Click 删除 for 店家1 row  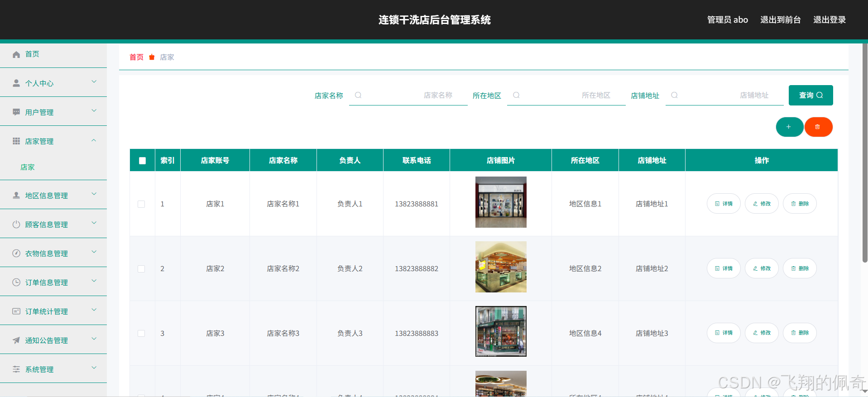coord(800,204)
